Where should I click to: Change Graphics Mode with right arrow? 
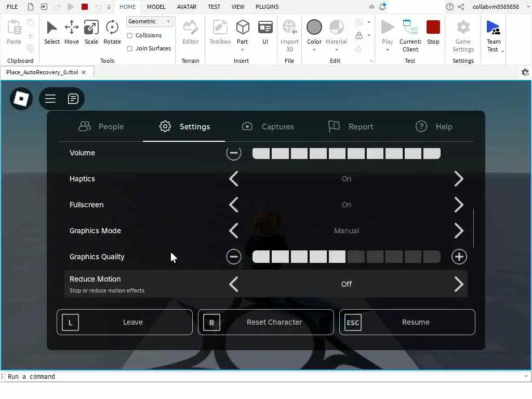pos(459,231)
